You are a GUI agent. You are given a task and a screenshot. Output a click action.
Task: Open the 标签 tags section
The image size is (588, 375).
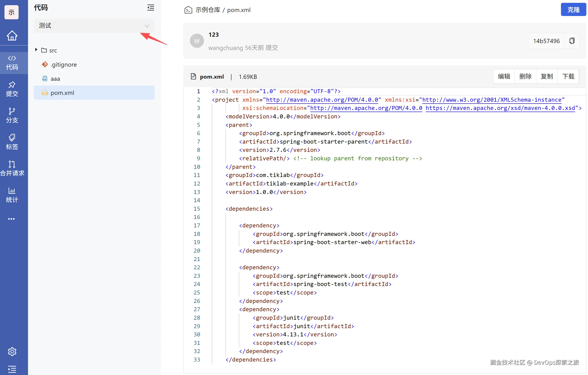click(12, 142)
